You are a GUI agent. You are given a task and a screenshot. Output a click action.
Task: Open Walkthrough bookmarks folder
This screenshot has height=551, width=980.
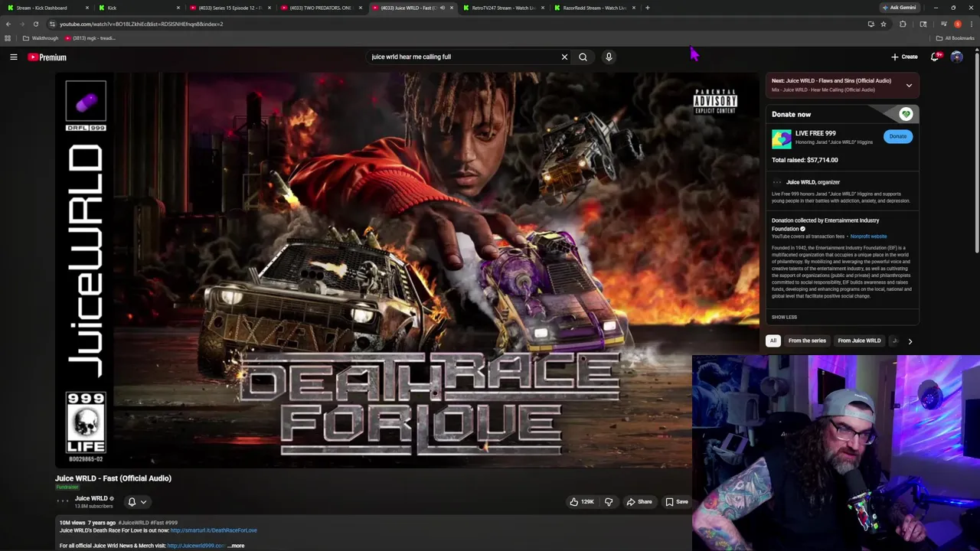click(41, 38)
